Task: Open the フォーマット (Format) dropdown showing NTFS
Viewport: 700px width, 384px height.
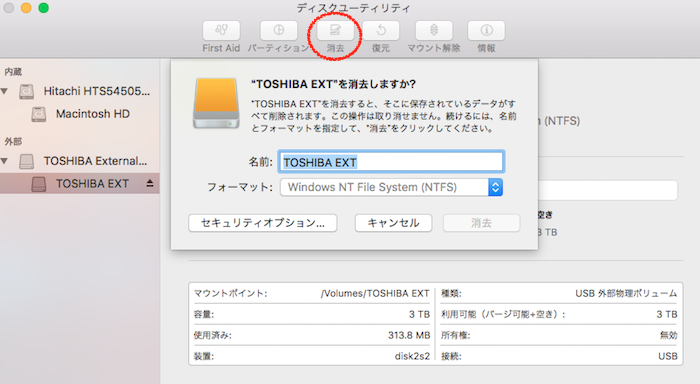Action: point(391,187)
